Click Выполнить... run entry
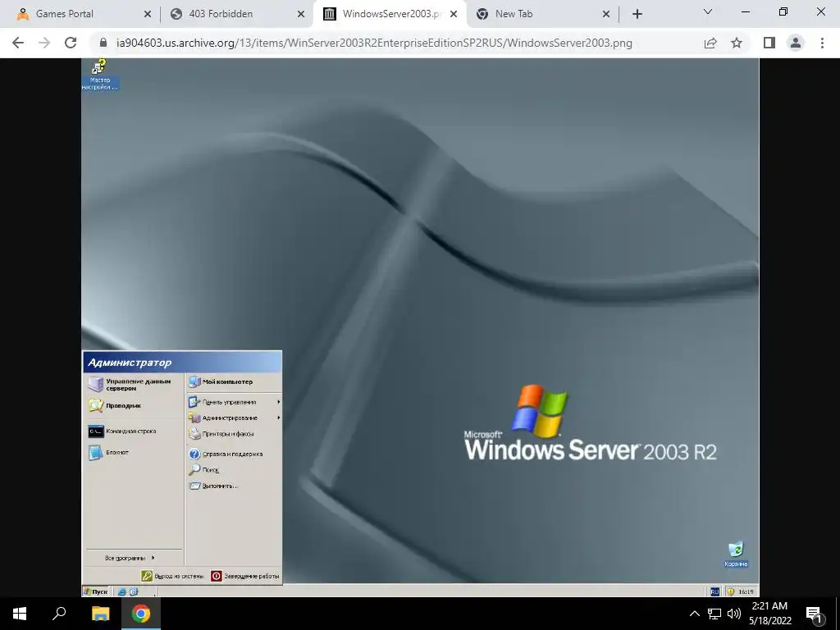Viewport: 840px width, 630px height. [213, 486]
